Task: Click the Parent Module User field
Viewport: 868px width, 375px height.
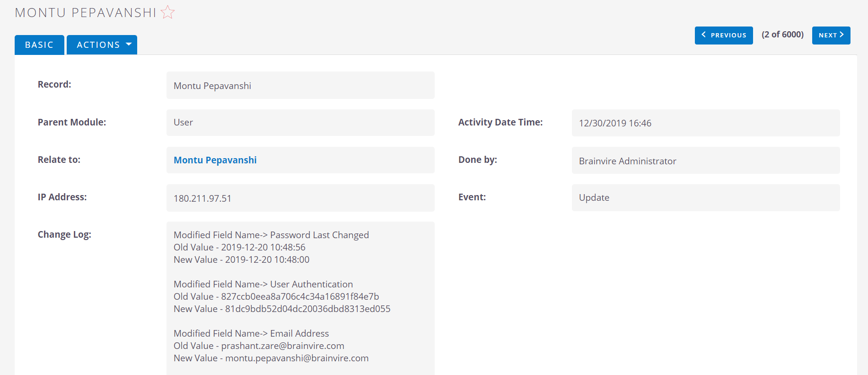Action: pyautogui.click(x=300, y=123)
